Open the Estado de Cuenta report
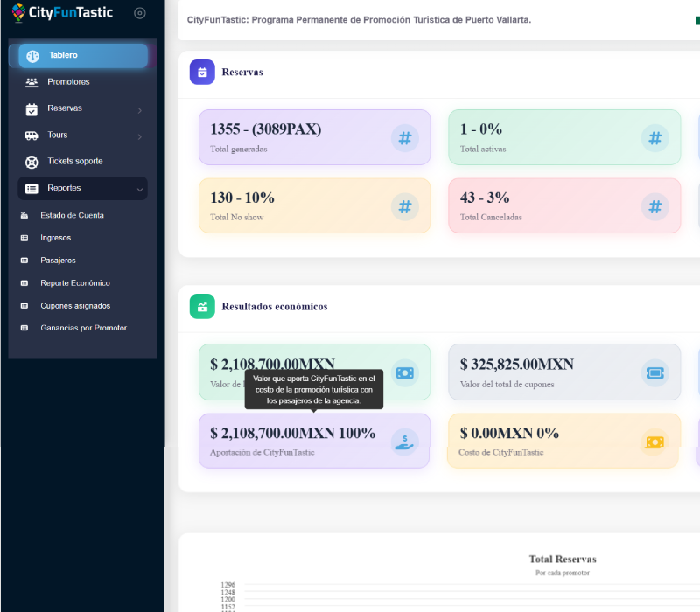The image size is (700, 612). coord(72,215)
